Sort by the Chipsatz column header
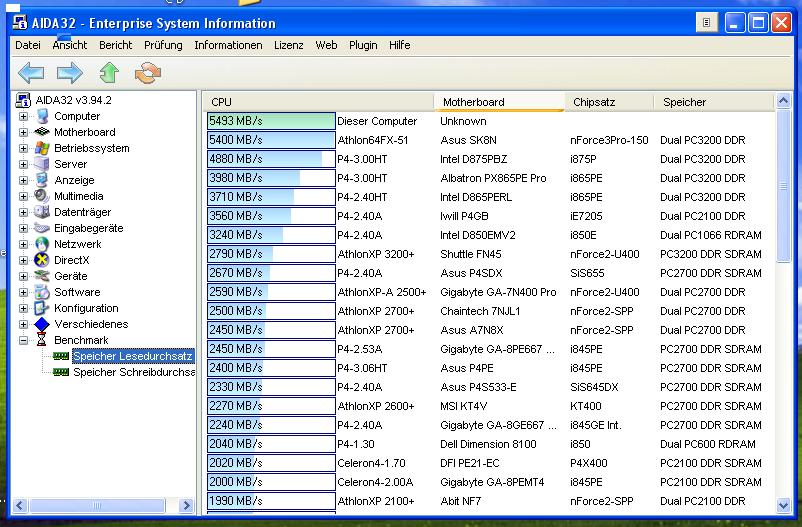The width and height of the screenshot is (802, 527). 609,102
